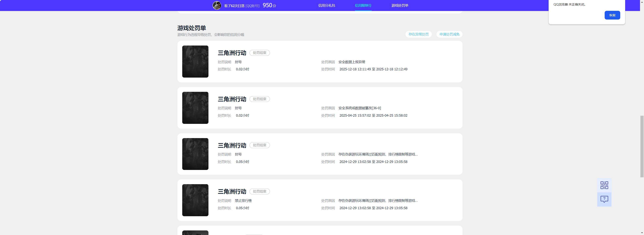Open game thumbnail of the 2024-12-29 封号 penalty
The image size is (644, 235).
coord(195,154)
